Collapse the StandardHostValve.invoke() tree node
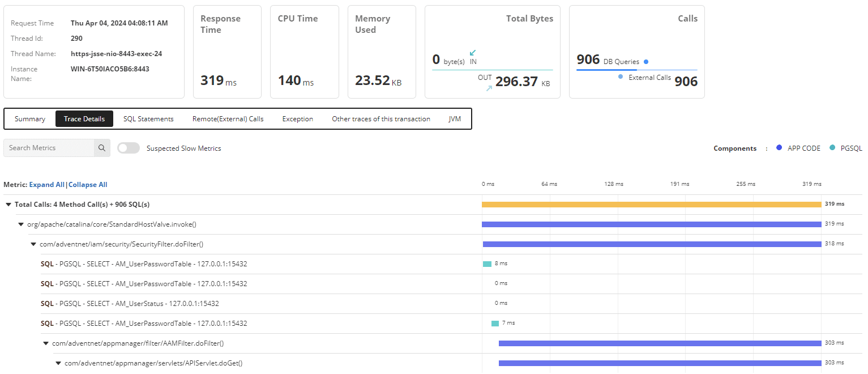868x374 pixels. point(20,224)
